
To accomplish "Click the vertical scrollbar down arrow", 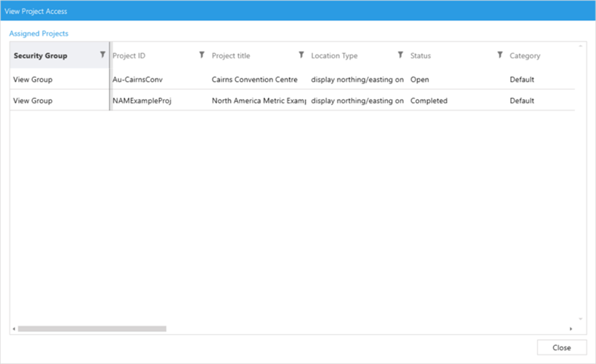I will (581, 319).
